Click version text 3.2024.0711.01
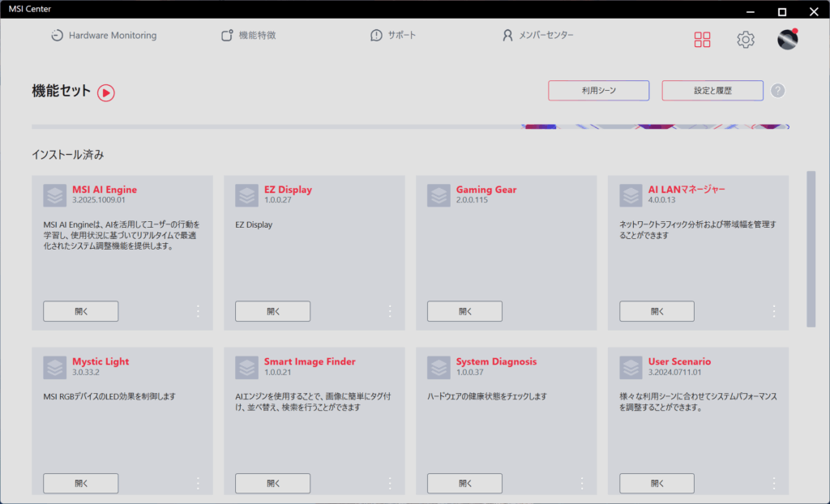 click(x=675, y=372)
